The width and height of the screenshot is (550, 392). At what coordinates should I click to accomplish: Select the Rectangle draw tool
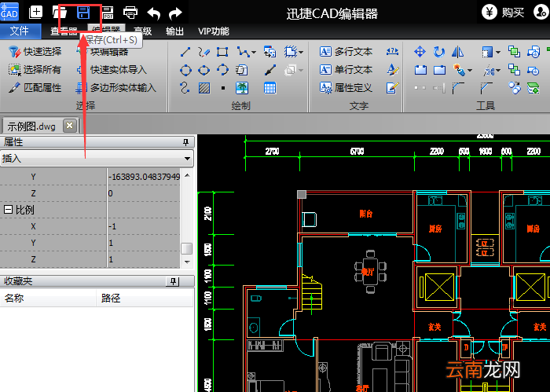click(222, 52)
